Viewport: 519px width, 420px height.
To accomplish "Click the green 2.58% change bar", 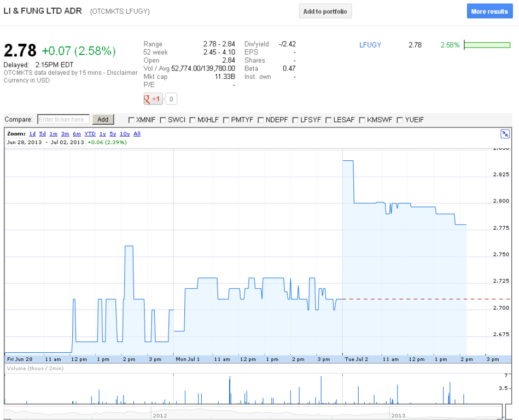I will (x=487, y=45).
